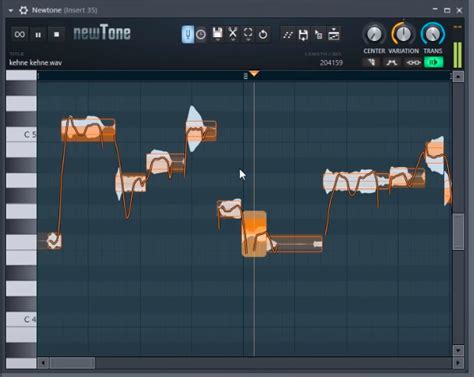Adjust the VARIATION knob
Image resolution: width=474 pixels, height=377 pixels.
[x=403, y=34]
